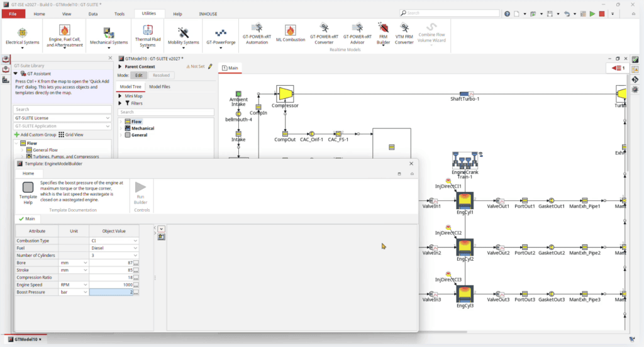Viewport: 644px width, 347px height.
Task: Click Add Custom Group
Action: (x=35, y=134)
